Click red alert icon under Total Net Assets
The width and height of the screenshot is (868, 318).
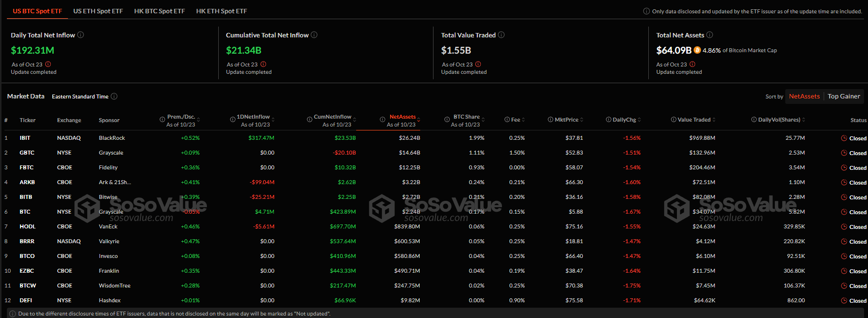pos(693,64)
